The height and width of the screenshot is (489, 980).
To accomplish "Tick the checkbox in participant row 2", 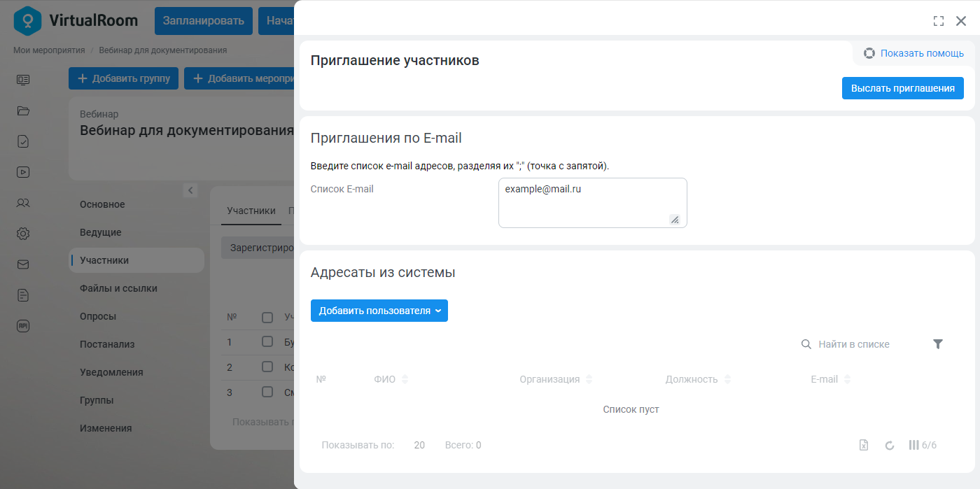I will click(x=267, y=367).
